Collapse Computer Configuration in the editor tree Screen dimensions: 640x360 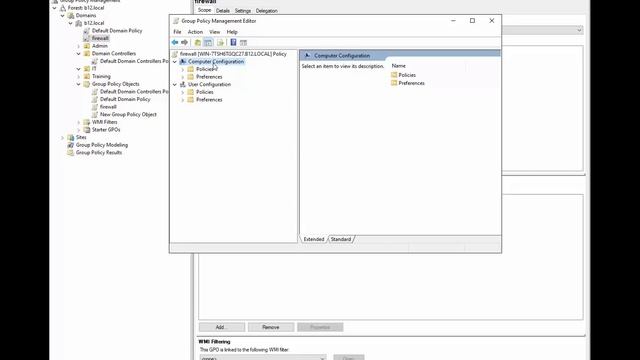click(x=175, y=62)
